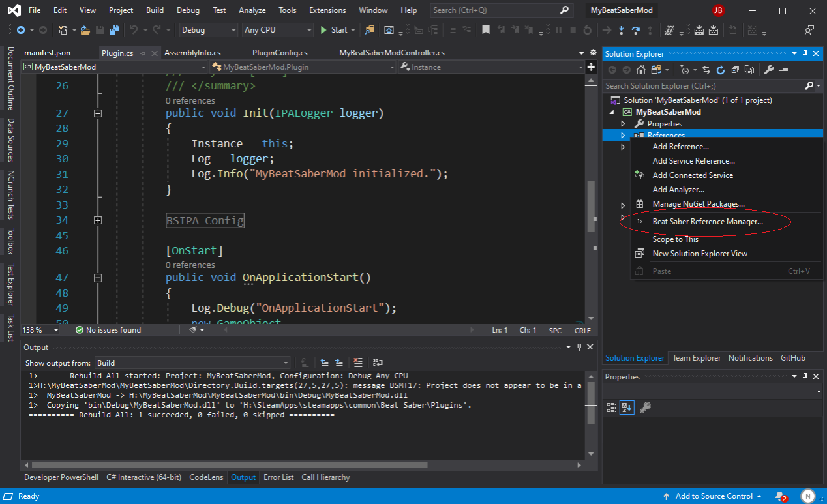Click the New Project toolbar icon
Viewport: 827px width, 504px height.
(63, 30)
